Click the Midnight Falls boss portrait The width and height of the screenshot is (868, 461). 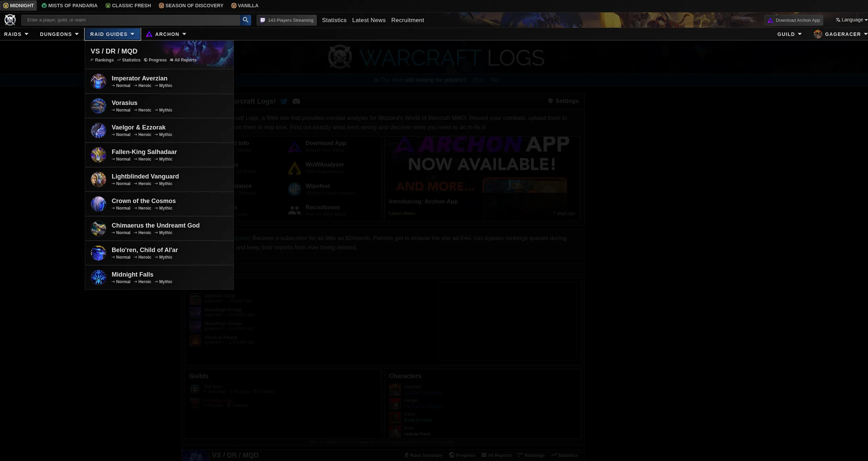tap(98, 277)
